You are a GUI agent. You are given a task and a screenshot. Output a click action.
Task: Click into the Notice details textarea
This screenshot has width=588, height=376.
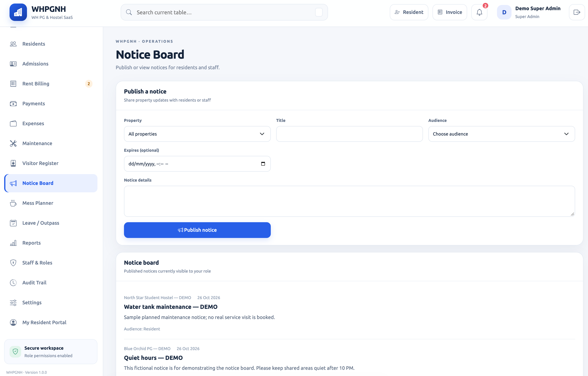point(349,201)
